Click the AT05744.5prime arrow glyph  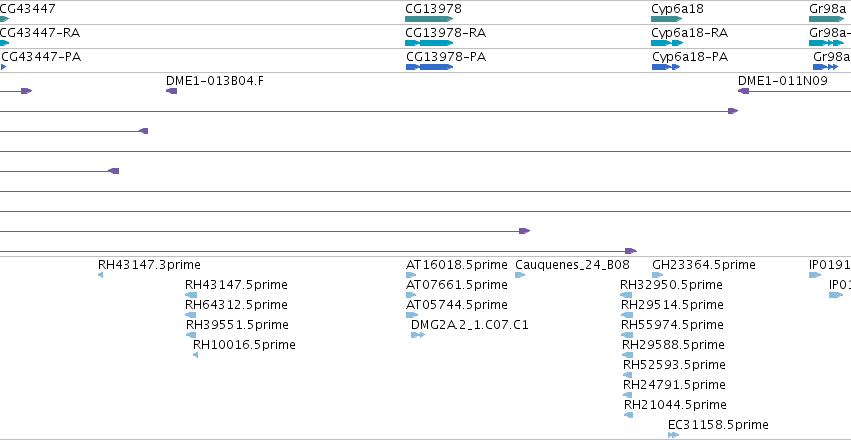tap(412, 315)
